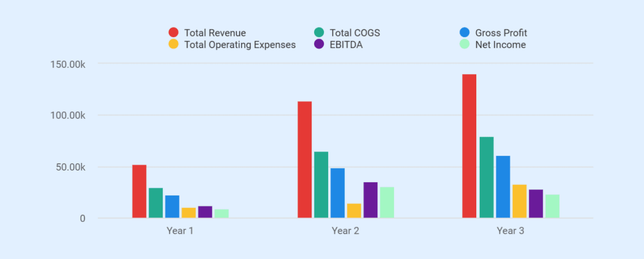
Task: Select the Year 2 purple EBITDA bar
Action: point(371,200)
